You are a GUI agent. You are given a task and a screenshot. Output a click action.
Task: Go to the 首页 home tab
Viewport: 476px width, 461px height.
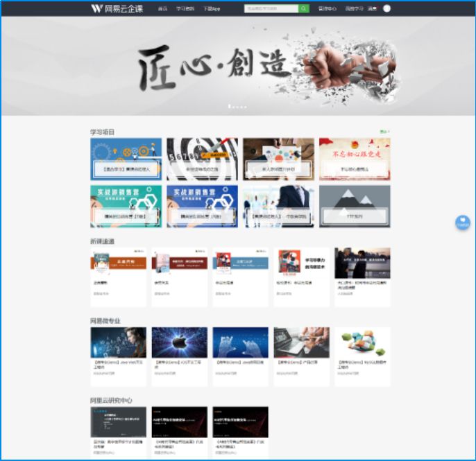[x=162, y=9]
